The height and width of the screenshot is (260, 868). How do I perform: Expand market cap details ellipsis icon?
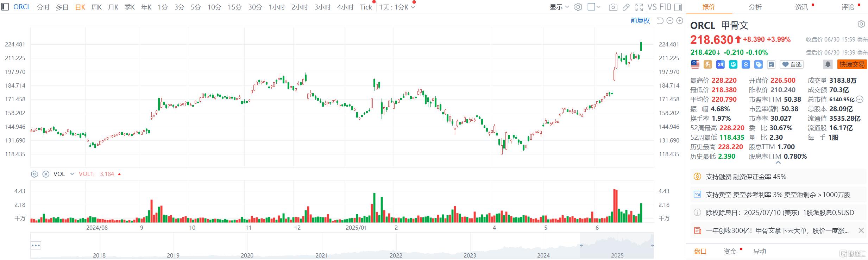[x=859, y=100]
